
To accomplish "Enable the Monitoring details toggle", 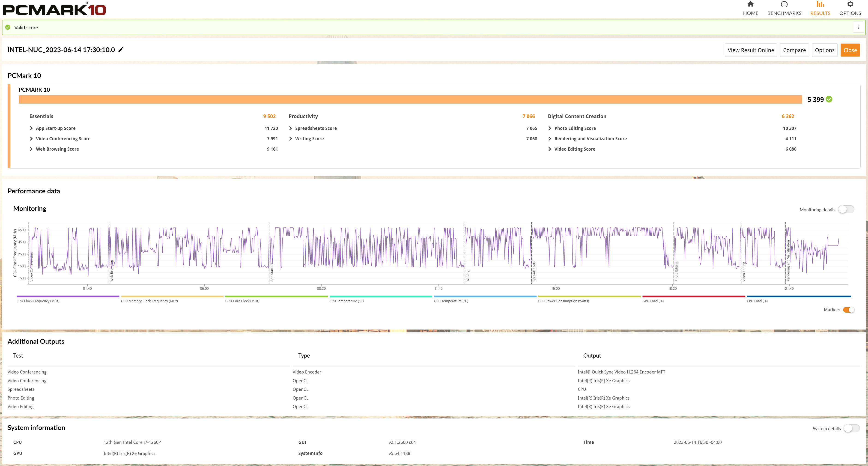I will tap(846, 209).
